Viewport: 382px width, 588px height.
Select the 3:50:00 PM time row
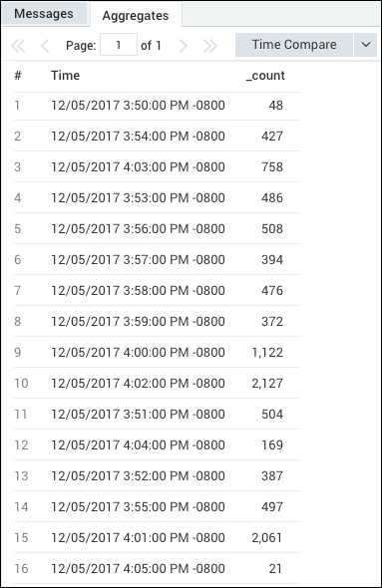157,106
